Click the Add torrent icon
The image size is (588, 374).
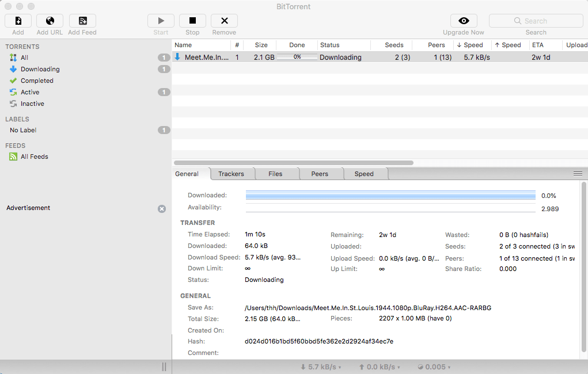tap(18, 21)
